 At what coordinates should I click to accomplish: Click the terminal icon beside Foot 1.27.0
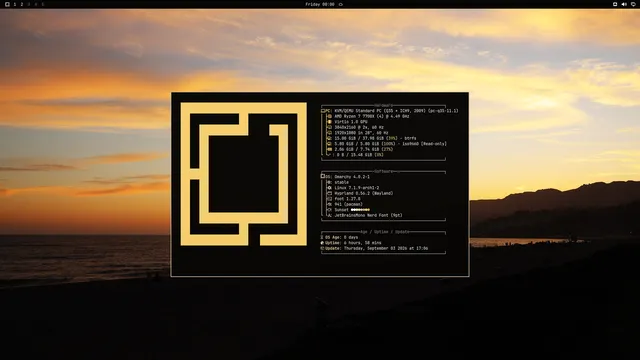329,199
